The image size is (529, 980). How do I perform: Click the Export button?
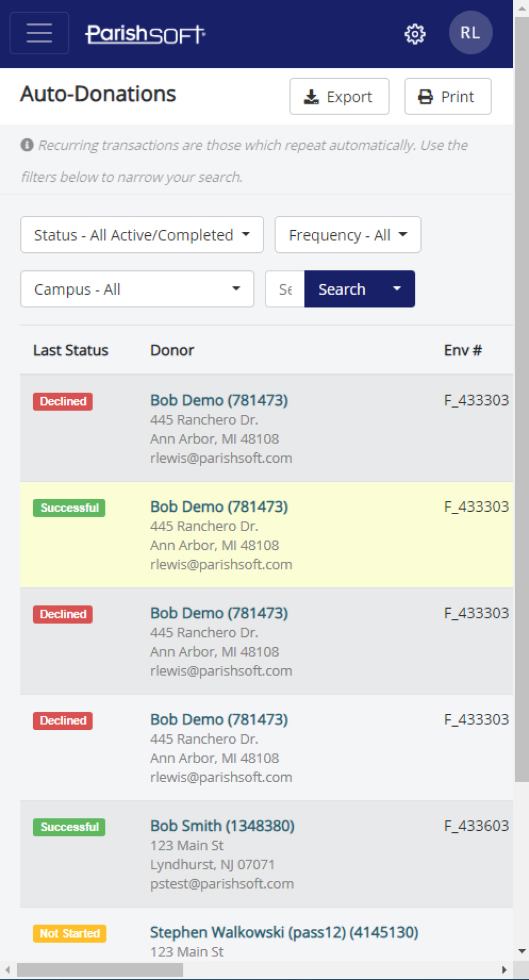(339, 96)
